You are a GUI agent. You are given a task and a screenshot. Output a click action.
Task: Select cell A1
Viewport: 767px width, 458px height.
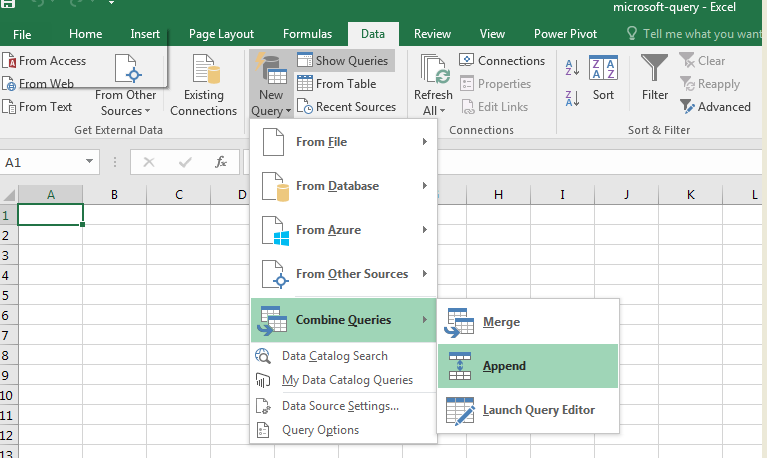[x=50, y=215]
